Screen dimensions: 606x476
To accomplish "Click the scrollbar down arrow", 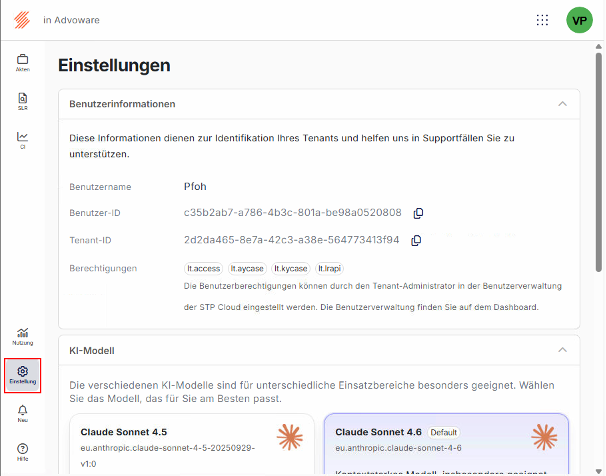I will coord(598,471).
